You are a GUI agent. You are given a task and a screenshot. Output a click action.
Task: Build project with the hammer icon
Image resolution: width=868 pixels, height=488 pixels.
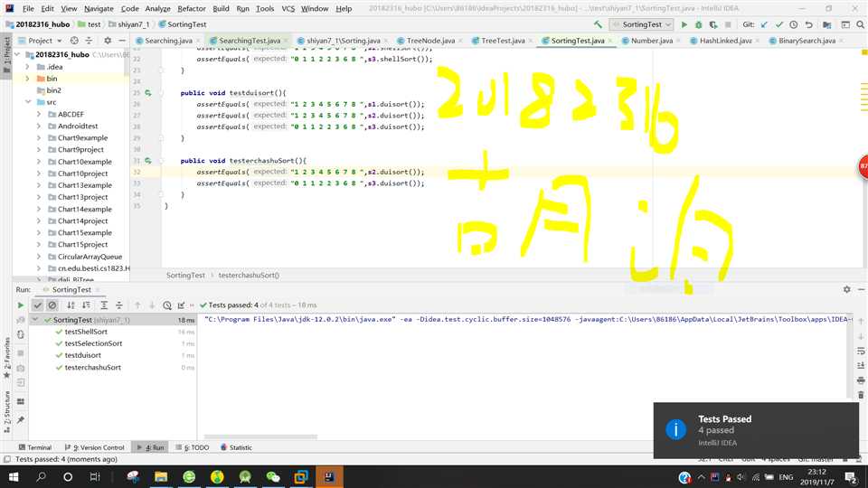coord(598,24)
